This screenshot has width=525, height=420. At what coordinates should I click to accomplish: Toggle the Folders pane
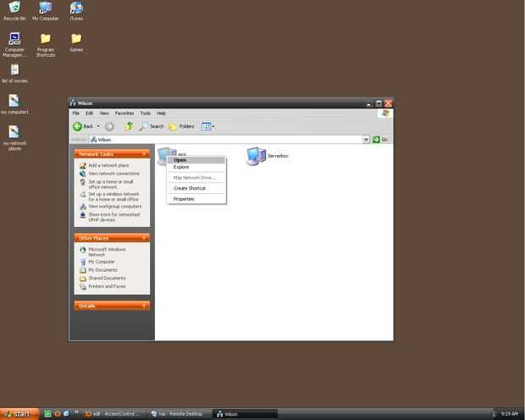tap(181, 126)
